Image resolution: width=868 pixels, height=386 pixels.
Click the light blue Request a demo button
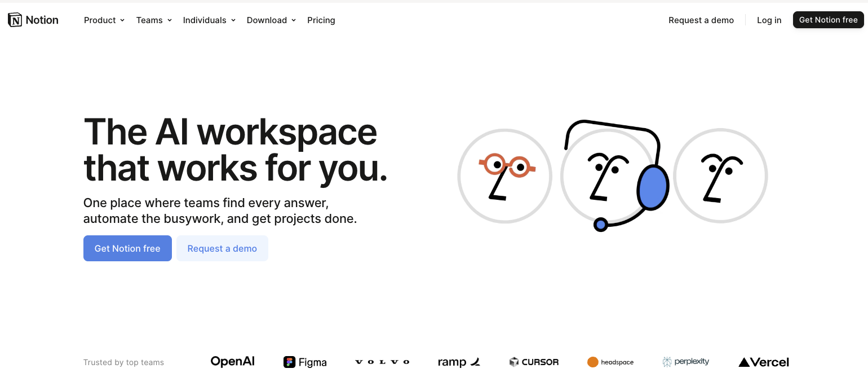click(222, 248)
